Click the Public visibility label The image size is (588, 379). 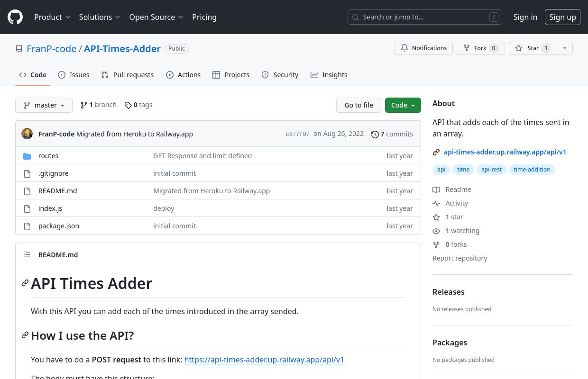tap(177, 49)
